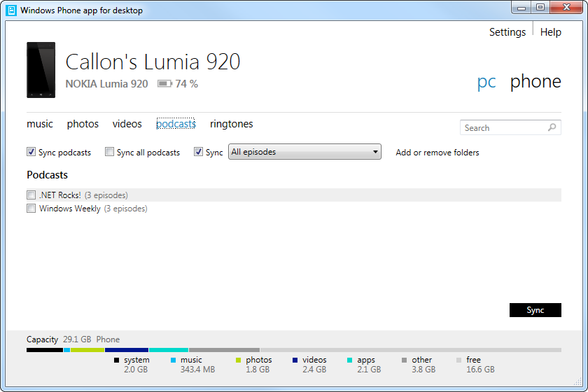The image size is (588, 392).
Task: Open Add or remove folders link
Action: pos(437,153)
